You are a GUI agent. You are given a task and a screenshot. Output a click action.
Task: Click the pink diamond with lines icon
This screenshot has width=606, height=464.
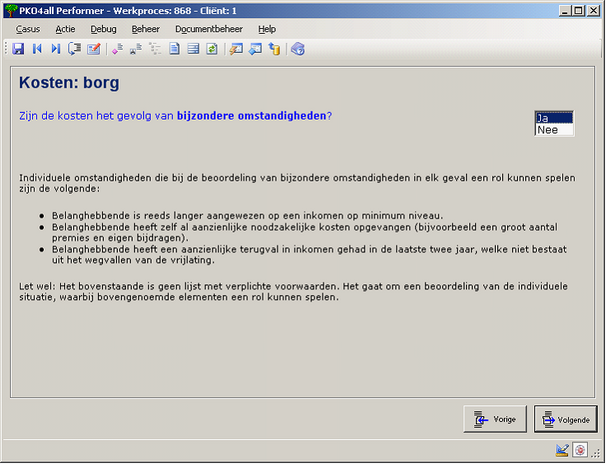[x=117, y=49]
